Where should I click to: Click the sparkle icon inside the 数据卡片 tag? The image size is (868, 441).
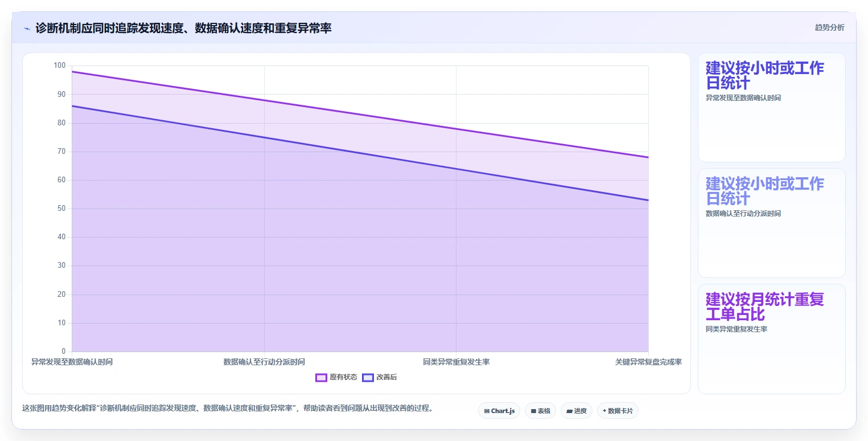[x=604, y=411]
